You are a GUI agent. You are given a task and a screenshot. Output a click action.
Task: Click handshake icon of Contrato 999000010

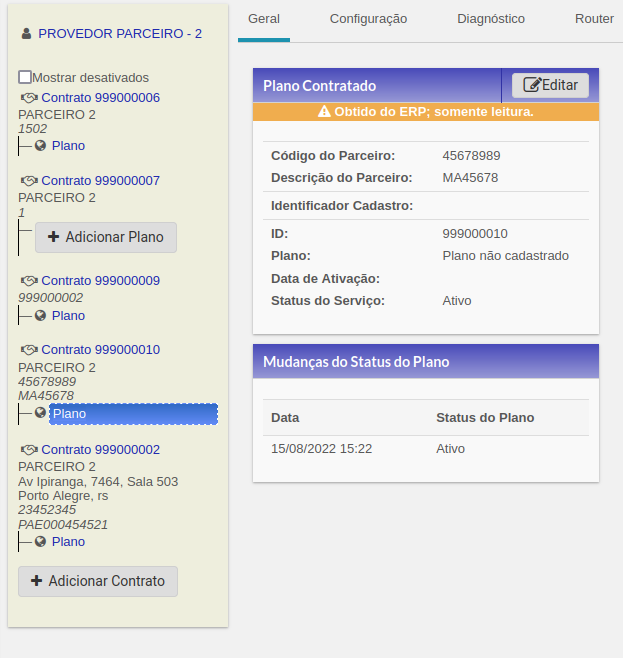click(29, 350)
